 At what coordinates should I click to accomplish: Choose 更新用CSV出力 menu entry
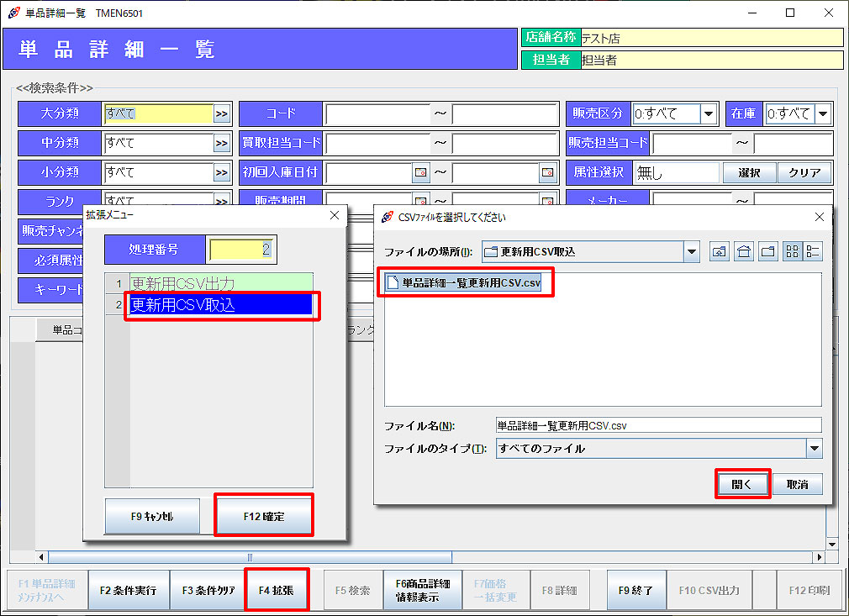pos(220,283)
